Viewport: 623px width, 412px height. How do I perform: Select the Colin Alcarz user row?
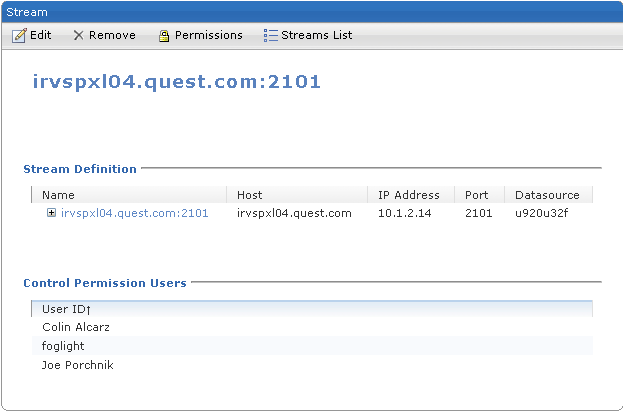[77, 327]
